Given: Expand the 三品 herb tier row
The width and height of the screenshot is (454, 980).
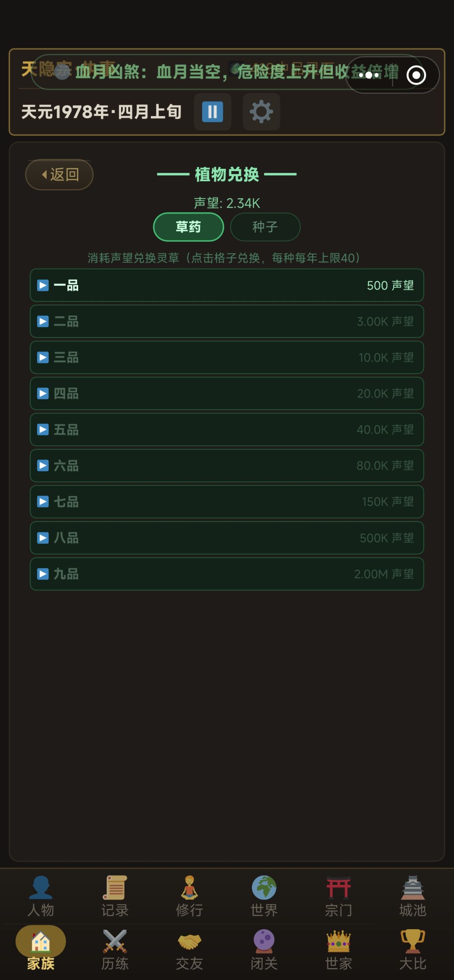Looking at the screenshot, I should (227, 357).
